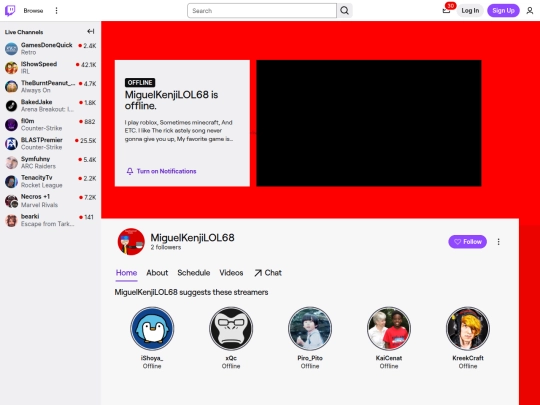Select GamesDoneQuick channel name

[46, 45]
